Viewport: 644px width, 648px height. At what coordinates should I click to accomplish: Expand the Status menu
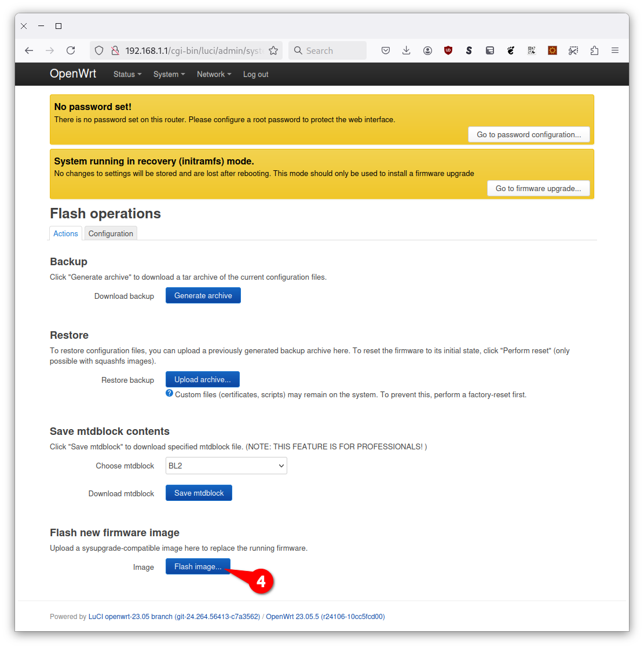(x=127, y=74)
